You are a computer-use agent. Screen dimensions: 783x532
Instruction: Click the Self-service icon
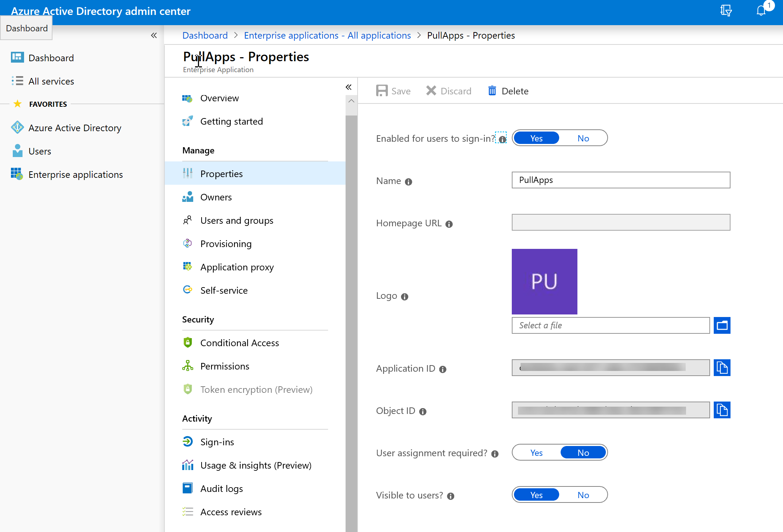point(187,290)
